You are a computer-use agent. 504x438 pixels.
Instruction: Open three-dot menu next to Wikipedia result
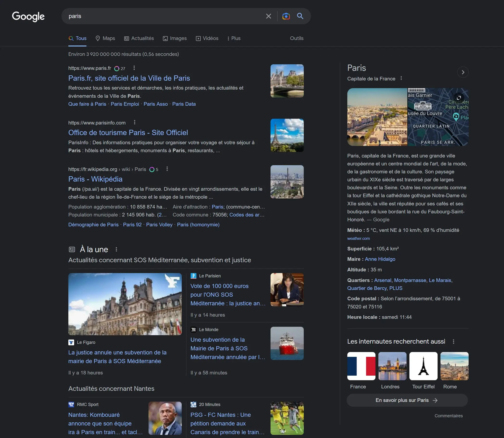[167, 169]
